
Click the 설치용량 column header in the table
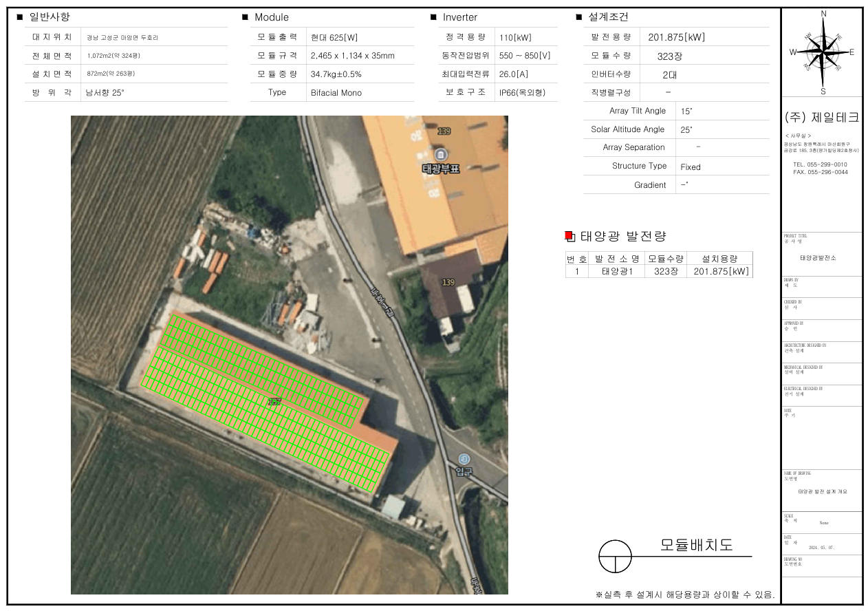pyautogui.click(x=719, y=259)
